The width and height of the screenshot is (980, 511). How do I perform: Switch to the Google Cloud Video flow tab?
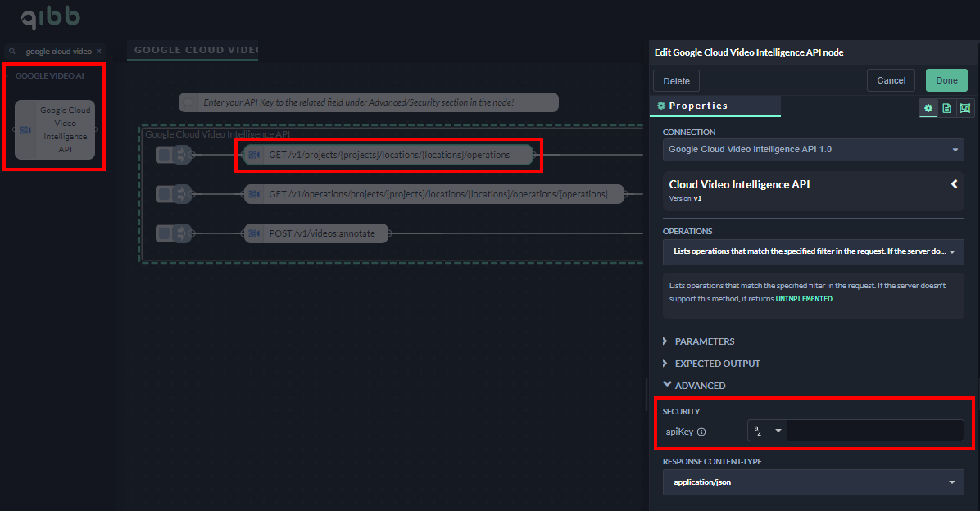click(x=193, y=50)
